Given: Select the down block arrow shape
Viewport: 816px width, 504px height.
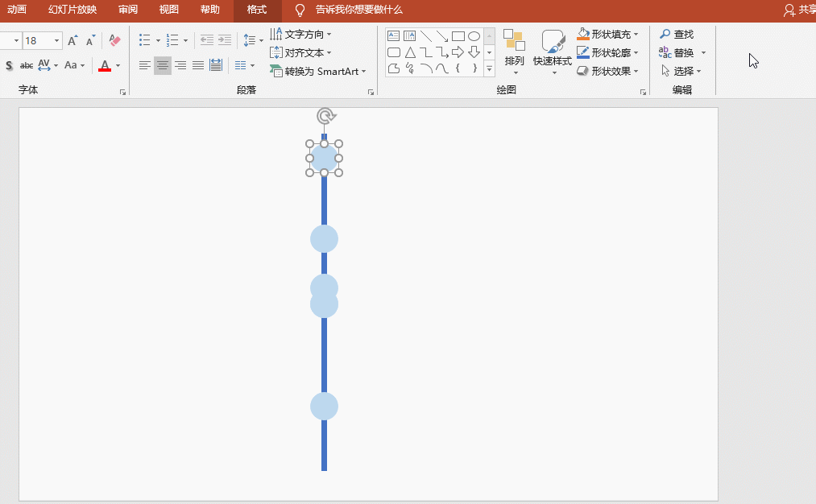Looking at the screenshot, I should 474,52.
